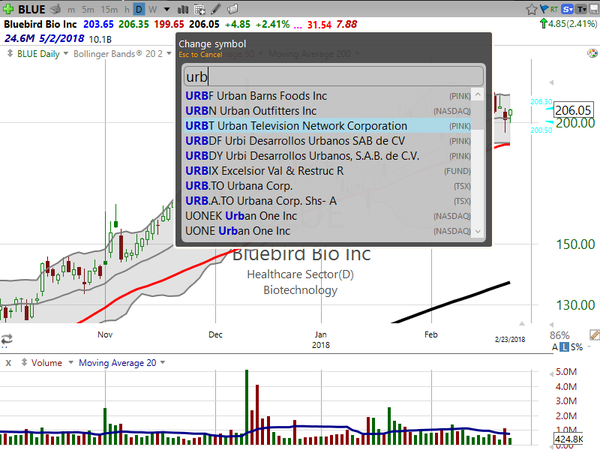Image resolution: width=600 pixels, height=450 pixels.
Task: Select URBIX Excelsior Val & Restruc R
Action: coord(328,171)
